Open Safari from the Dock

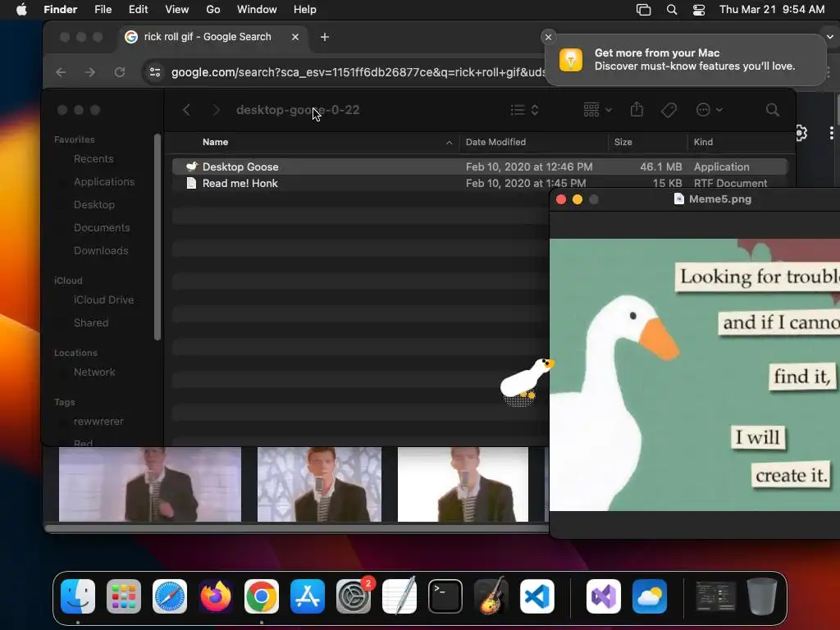pos(170,596)
